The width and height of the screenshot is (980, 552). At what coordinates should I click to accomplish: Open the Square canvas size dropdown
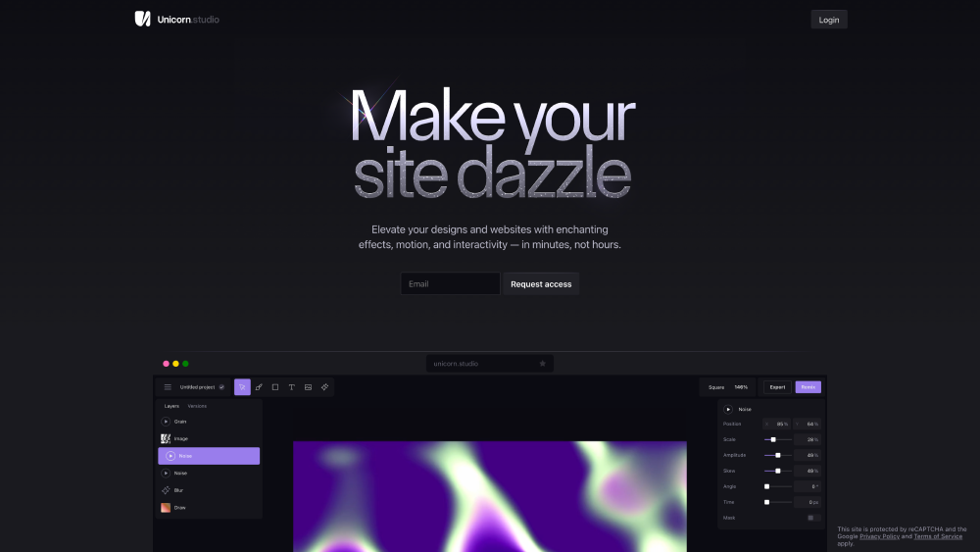[716, 387]
